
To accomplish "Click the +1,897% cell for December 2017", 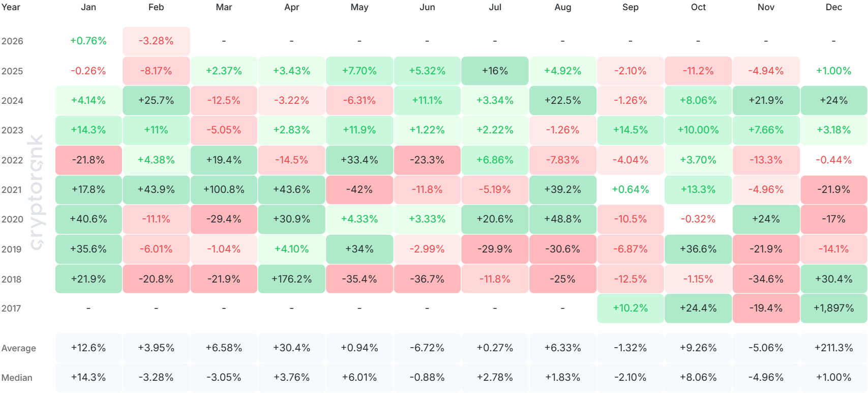I will pos(833,308).
